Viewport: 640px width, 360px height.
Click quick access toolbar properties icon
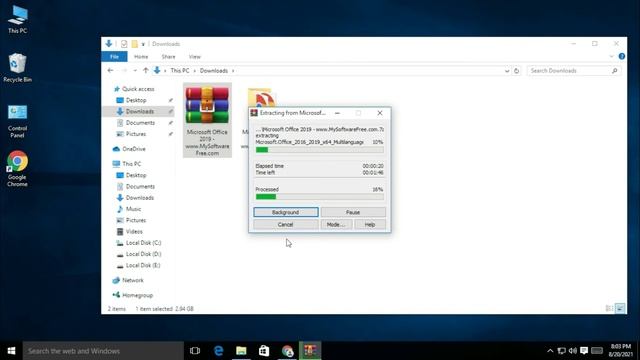pyautogui.click(x=124, y=44)
